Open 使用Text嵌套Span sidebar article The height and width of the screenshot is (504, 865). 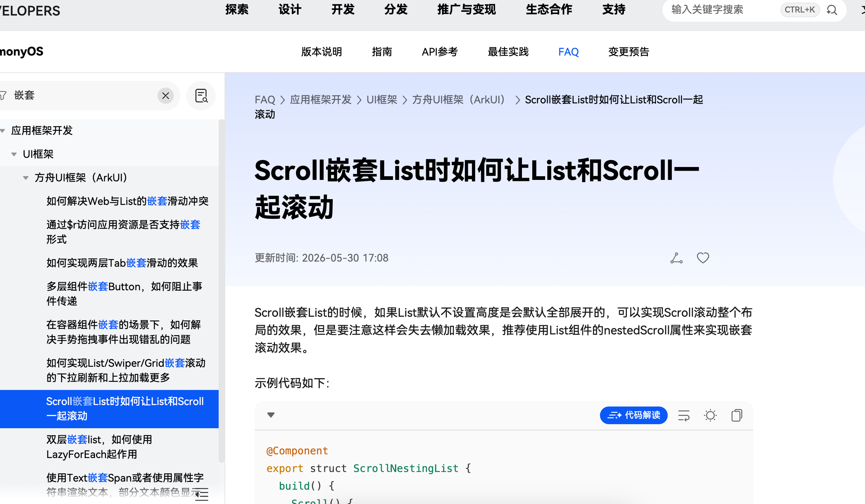[x=125, y=485]
